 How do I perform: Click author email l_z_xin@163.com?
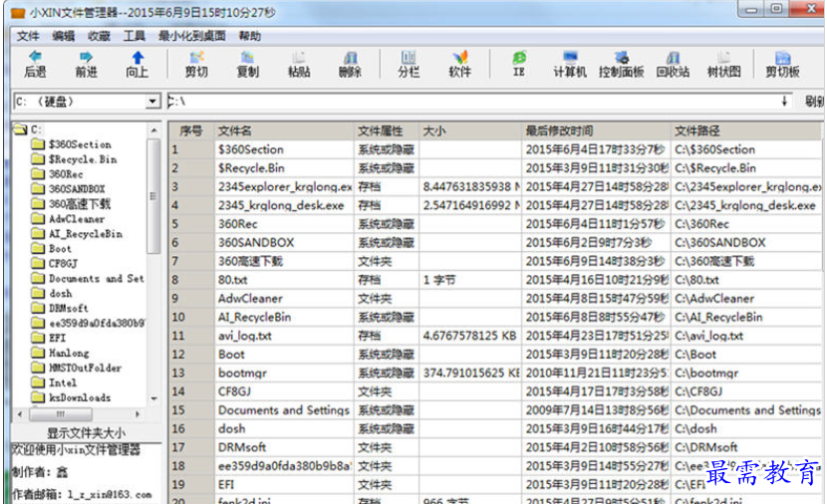[110, 494]
